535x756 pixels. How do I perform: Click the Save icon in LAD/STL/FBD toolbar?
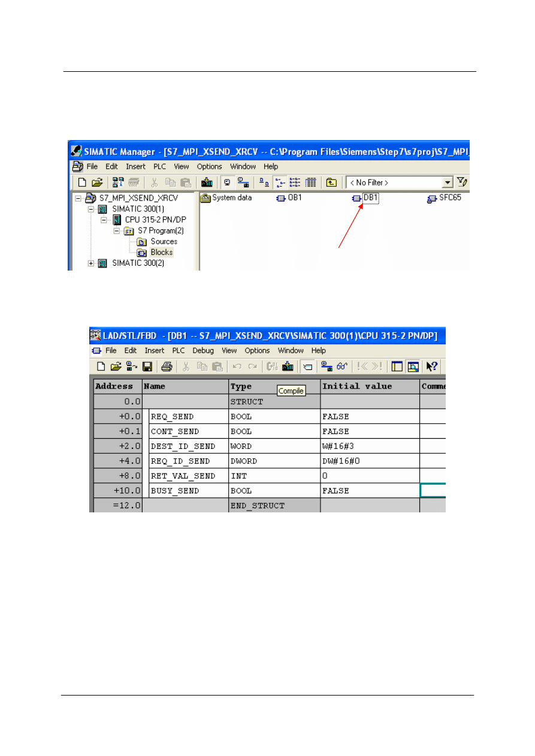[147, 366]
